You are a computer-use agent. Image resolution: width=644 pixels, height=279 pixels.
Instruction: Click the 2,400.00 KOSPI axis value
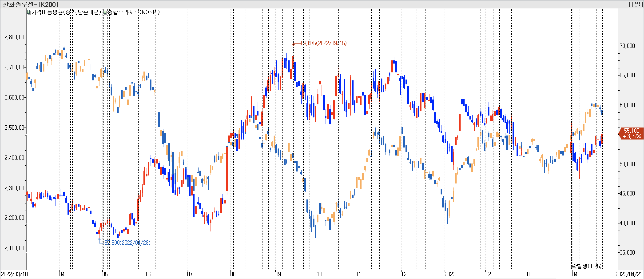point(14,158)
